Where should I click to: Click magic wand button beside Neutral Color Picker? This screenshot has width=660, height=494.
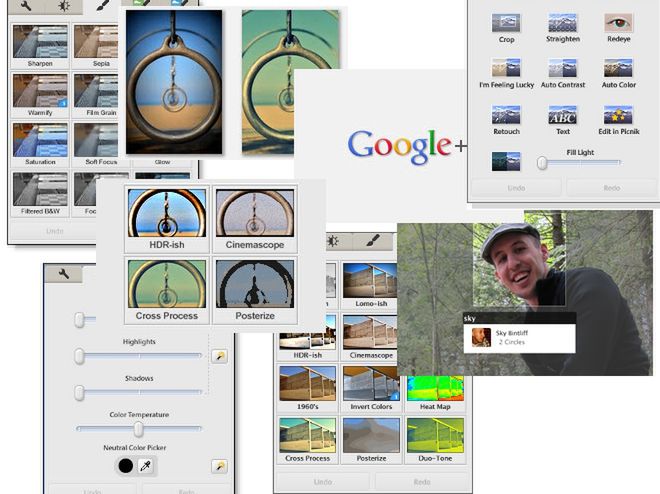tap(219, 466)
